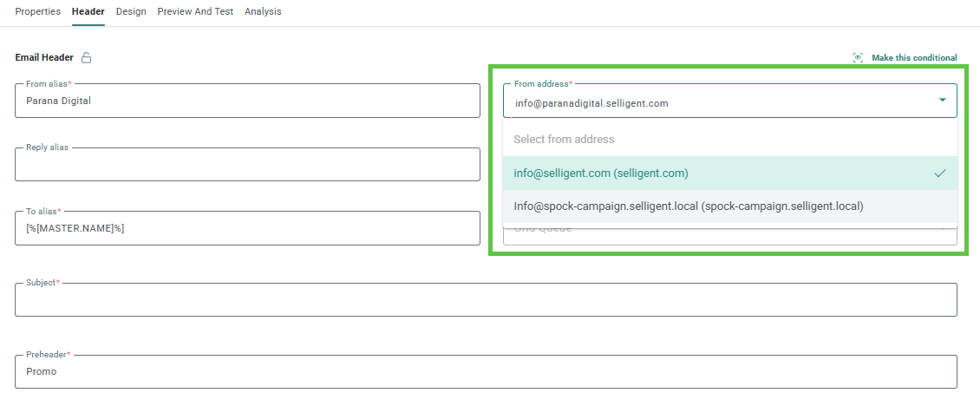The width and height of the screenshot is (980, 419).
Task: Click the From address combo box field
Action: click(x=720, y=103)
